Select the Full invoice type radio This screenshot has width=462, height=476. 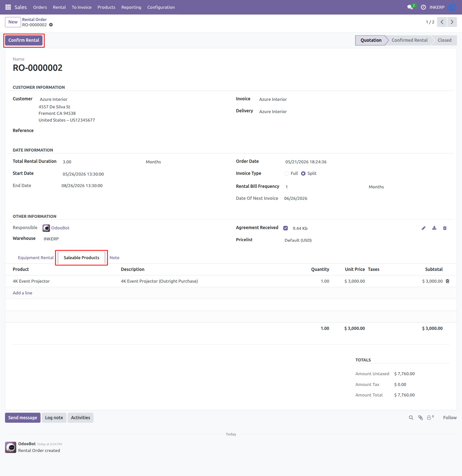[286, 174]
